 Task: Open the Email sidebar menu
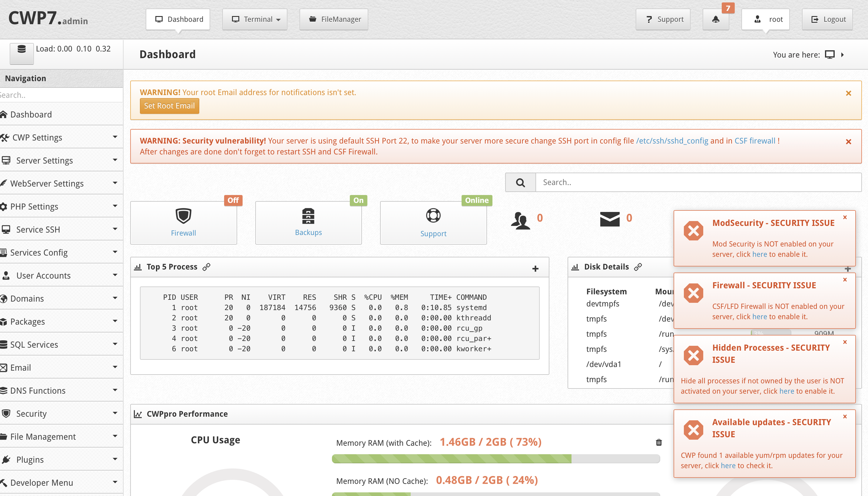click(61, 367)
